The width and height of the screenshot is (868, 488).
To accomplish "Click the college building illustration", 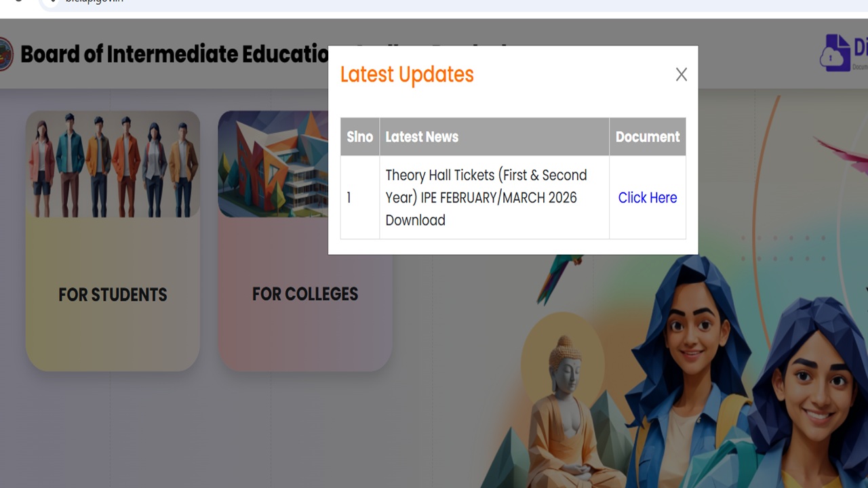I will (273, 165).
